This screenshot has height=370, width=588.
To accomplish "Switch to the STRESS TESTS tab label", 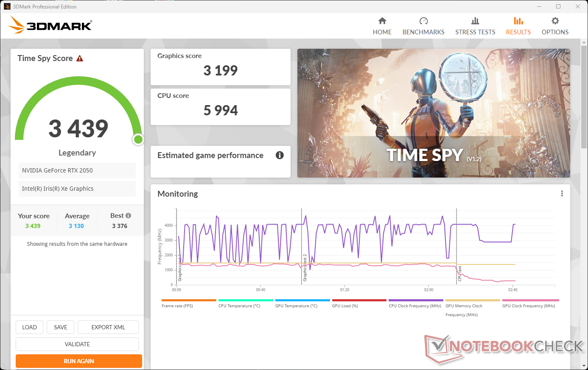I will [x=475, y=32].
